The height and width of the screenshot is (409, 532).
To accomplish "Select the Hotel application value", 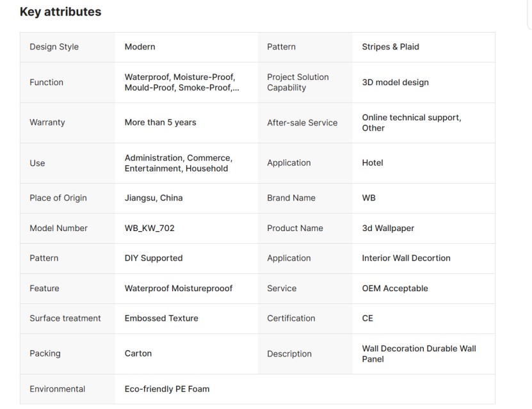I will pyautogui.click(x=373, y=163).
